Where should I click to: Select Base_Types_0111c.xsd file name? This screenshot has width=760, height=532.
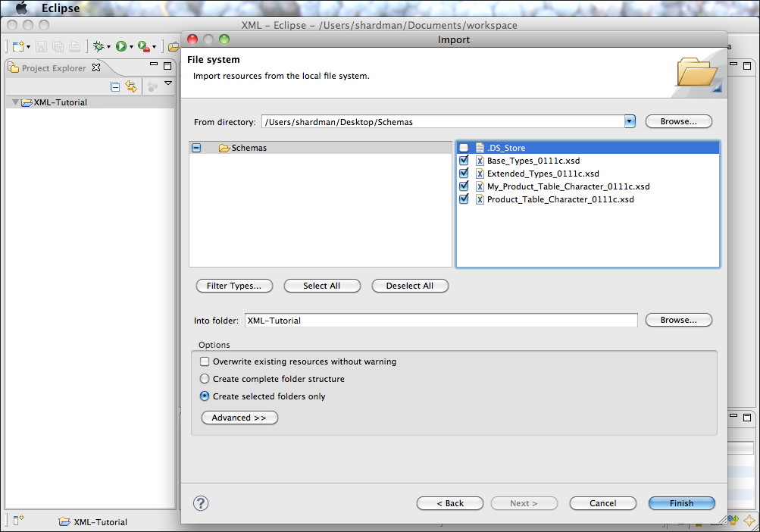coord(533,161)
